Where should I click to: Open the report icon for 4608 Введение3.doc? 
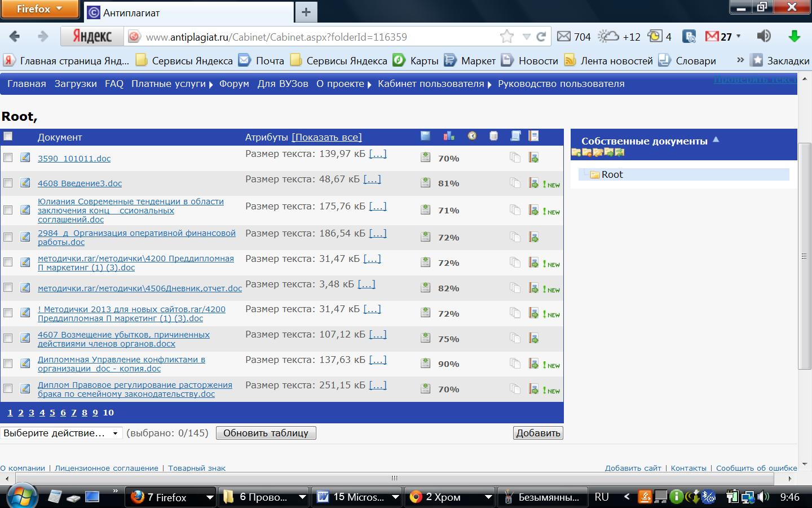click(x=533, y=182)
